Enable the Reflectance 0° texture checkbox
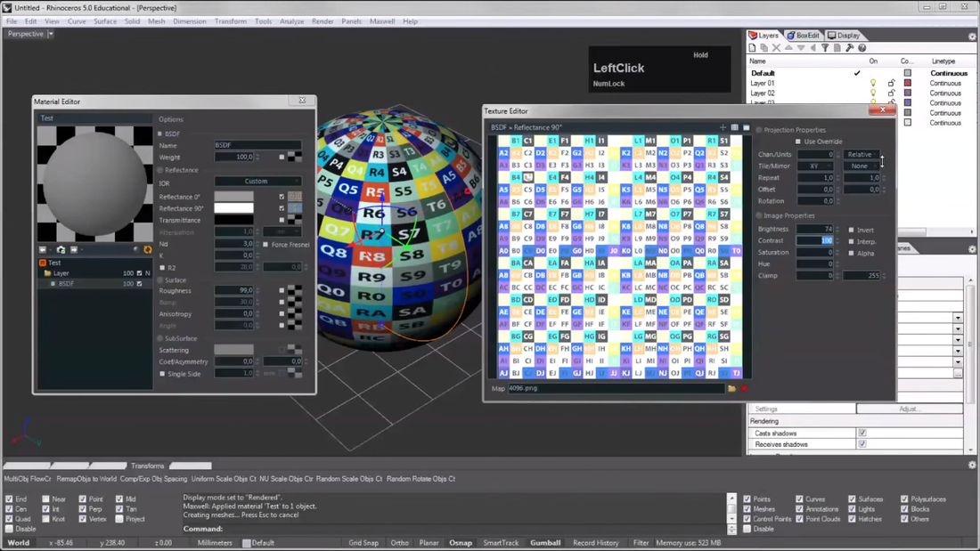This screenshot has height=551, width=980. pyautogui.click(x=282, y=197)
